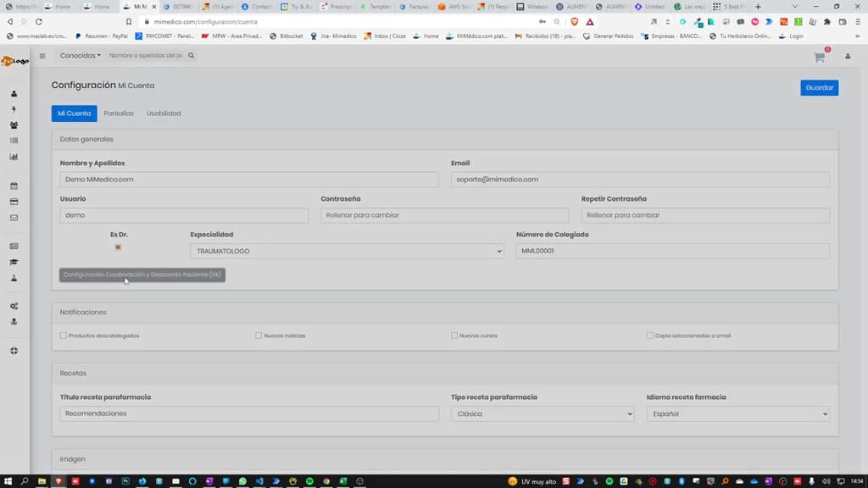Enable Copia seleccionadas a email
This screenshot has height=488, width=868.
pos(650,335)
